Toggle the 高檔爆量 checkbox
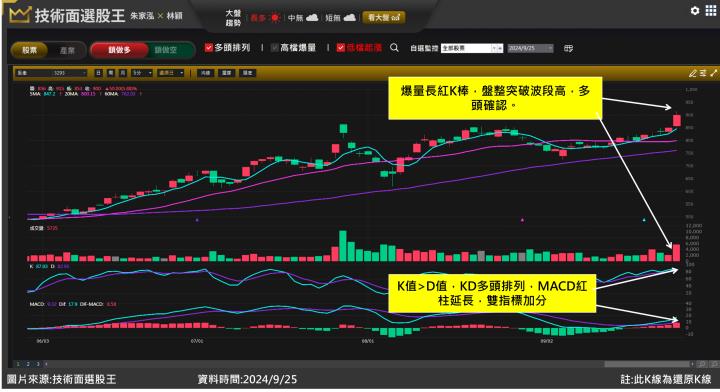The height and width of the screenshot is (392, 720). 275,48
